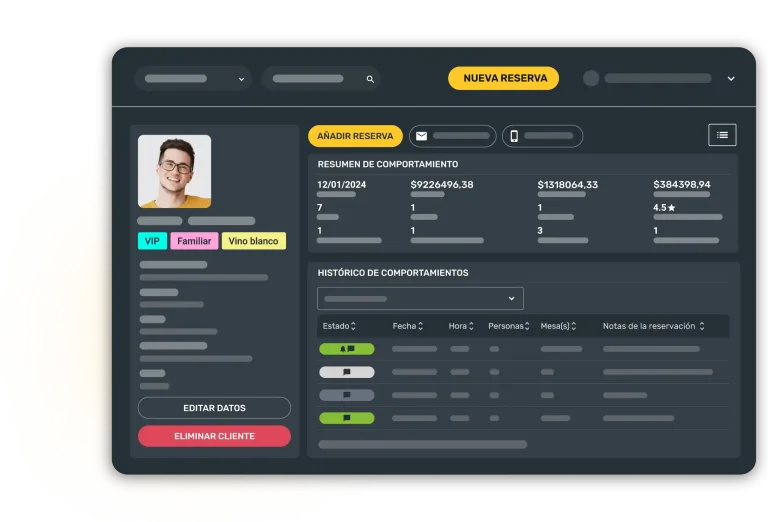The width and height of the screenshot is (768, 522).
Task: Select the VIP tag
Action: tap(153, 241)
